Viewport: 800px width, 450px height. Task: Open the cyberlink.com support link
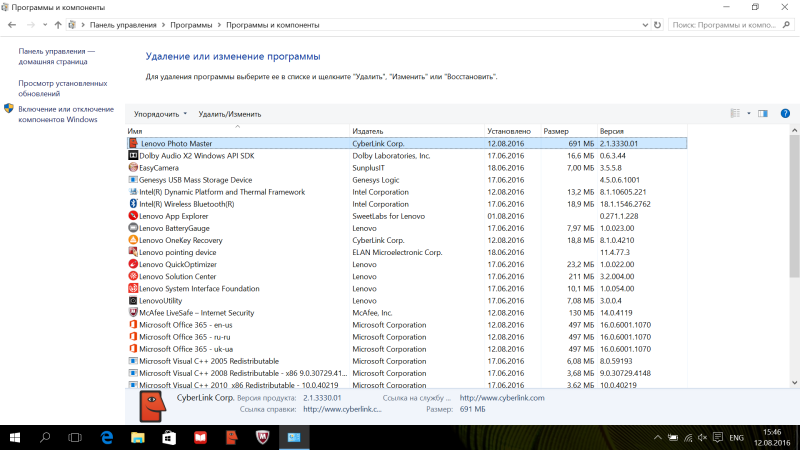[502, 398]
